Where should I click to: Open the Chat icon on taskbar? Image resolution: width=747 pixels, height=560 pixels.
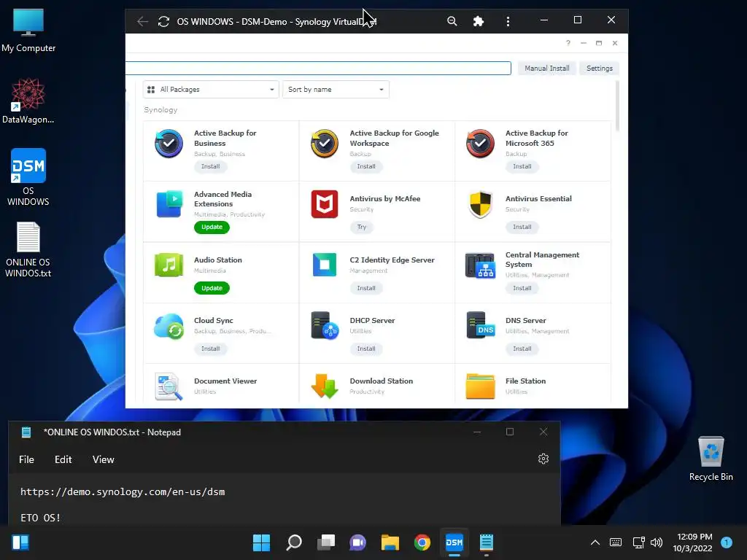click(357, 542)
